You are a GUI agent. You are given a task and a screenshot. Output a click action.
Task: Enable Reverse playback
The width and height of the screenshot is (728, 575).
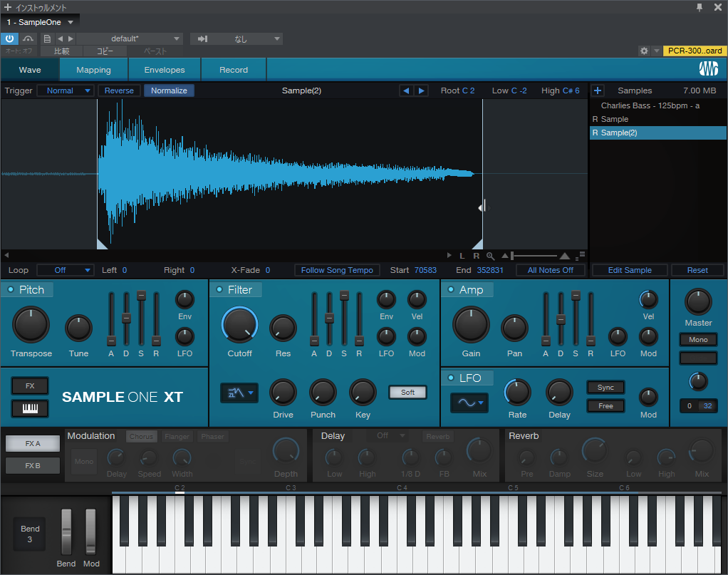point(119,90)
